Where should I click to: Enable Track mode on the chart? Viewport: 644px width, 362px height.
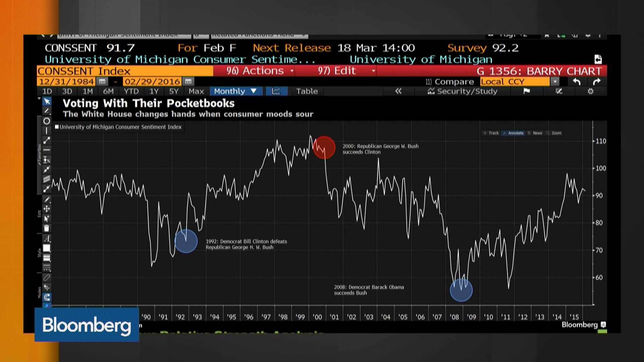click(492, 133)
